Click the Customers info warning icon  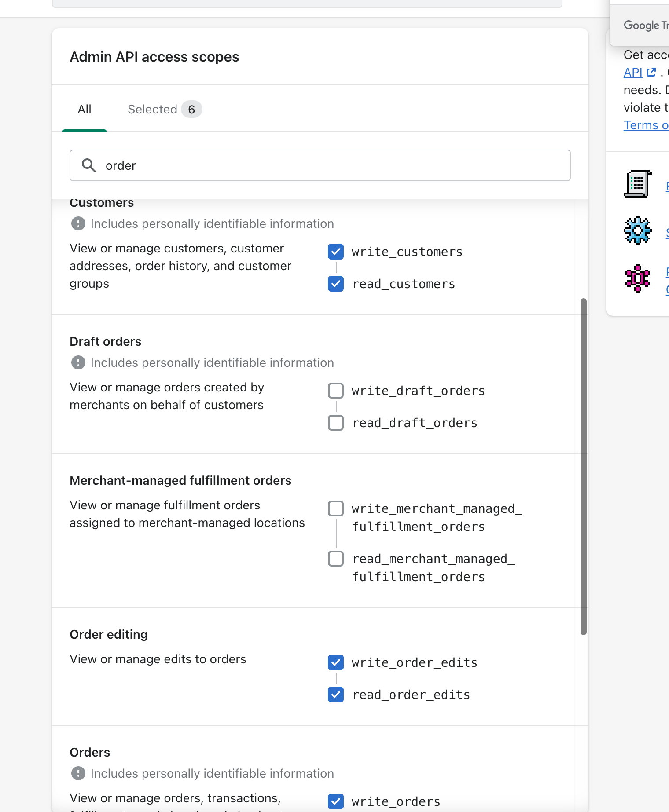(78, 223)
